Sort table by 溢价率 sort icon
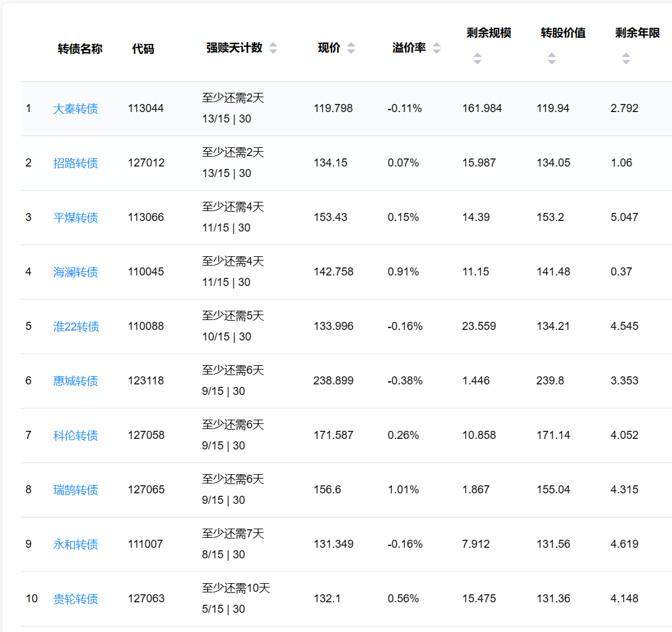 pos(437,48)
